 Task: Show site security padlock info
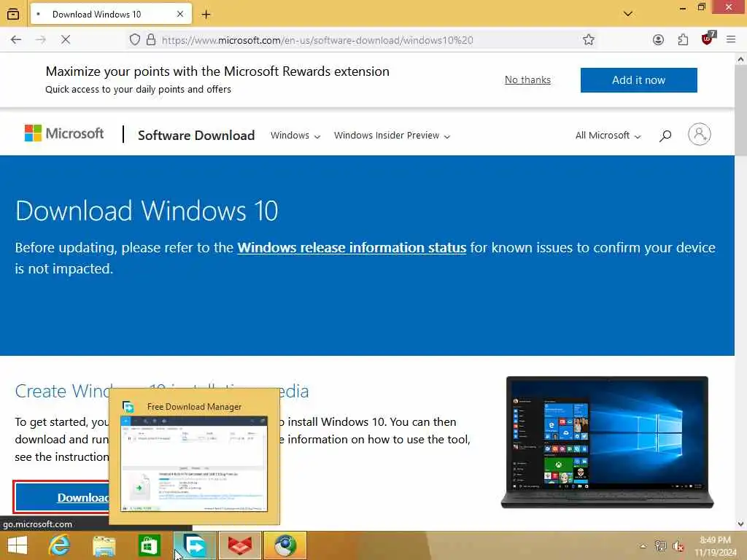pyautogui.click(x=151, y=40)
